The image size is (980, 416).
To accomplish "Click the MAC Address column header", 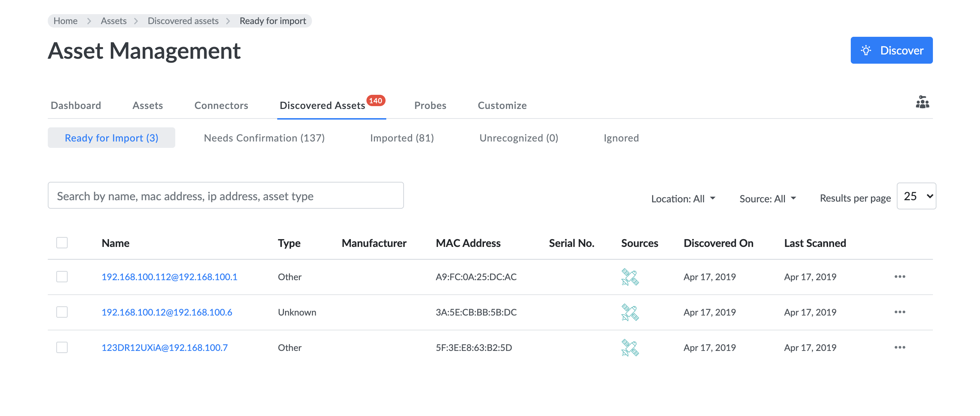I will click(x=468, y=243).
